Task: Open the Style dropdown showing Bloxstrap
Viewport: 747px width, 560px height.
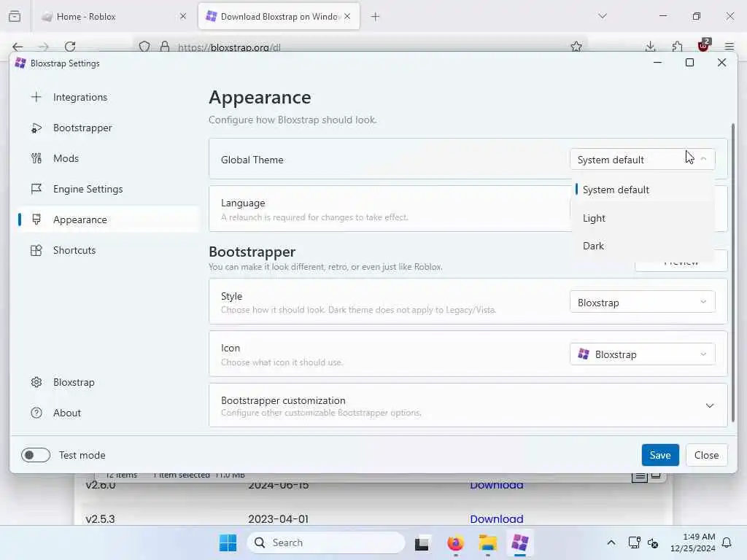Action: coord(642,303)
